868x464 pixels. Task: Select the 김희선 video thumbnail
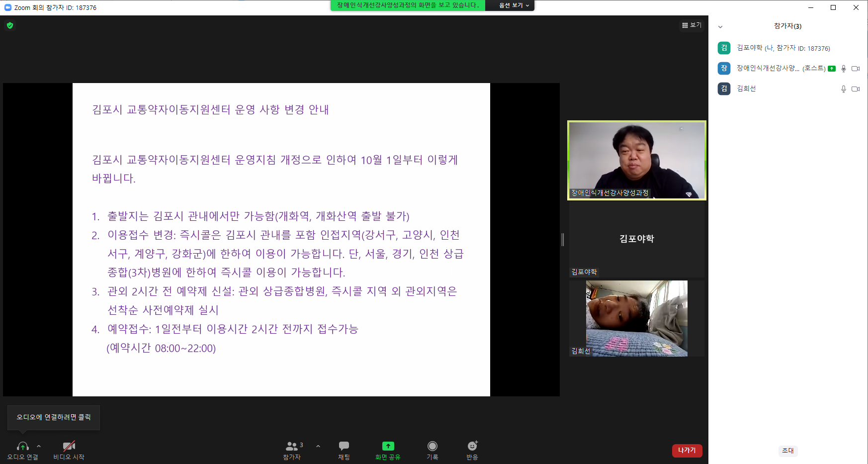(637, 318)
